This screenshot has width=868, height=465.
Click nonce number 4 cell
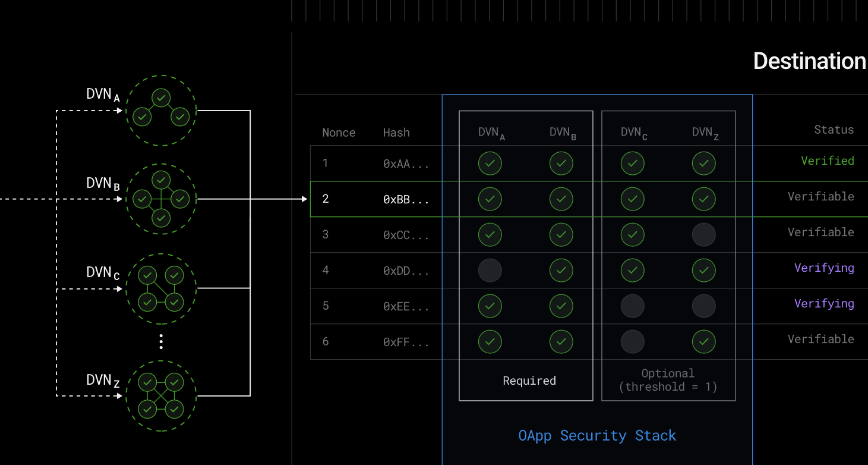click(x=326, y=270)
